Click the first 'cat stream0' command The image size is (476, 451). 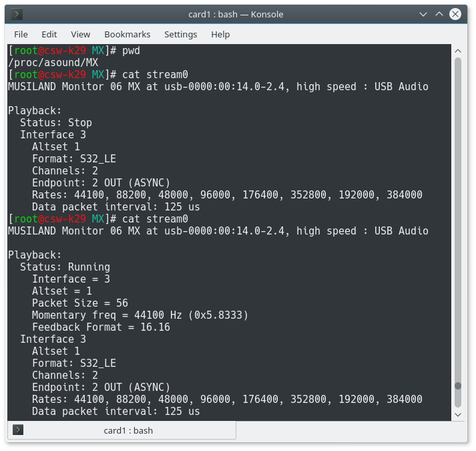click(x=155, y=74)
